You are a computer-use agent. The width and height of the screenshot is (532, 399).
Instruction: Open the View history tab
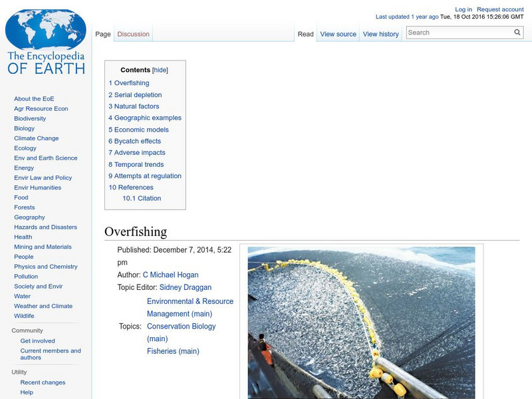coord(380,34)
